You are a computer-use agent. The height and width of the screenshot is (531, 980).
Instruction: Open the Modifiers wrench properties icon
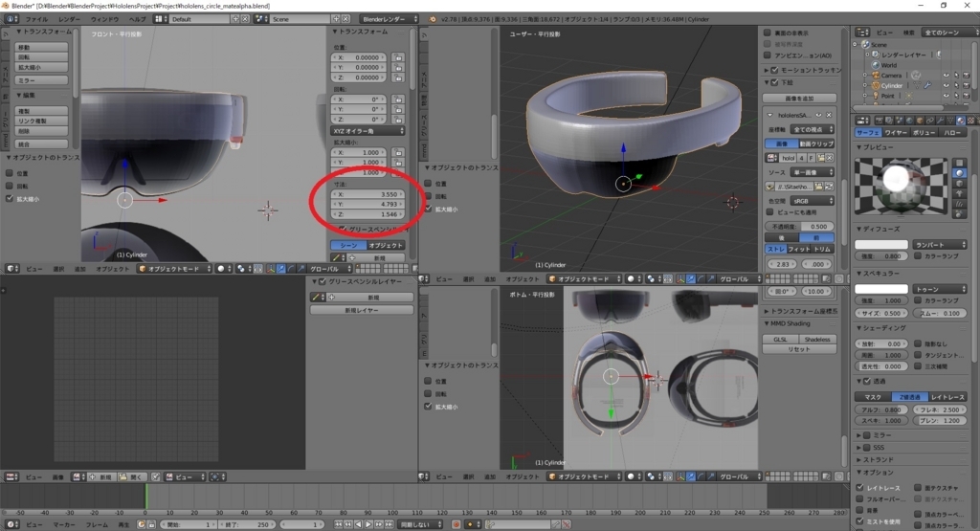(x=941, y=121)
